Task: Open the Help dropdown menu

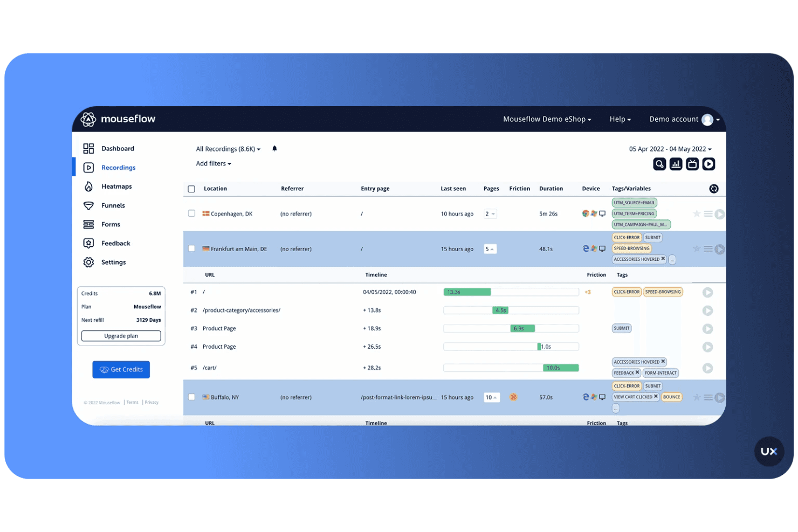Action: [x=620, y=119]
